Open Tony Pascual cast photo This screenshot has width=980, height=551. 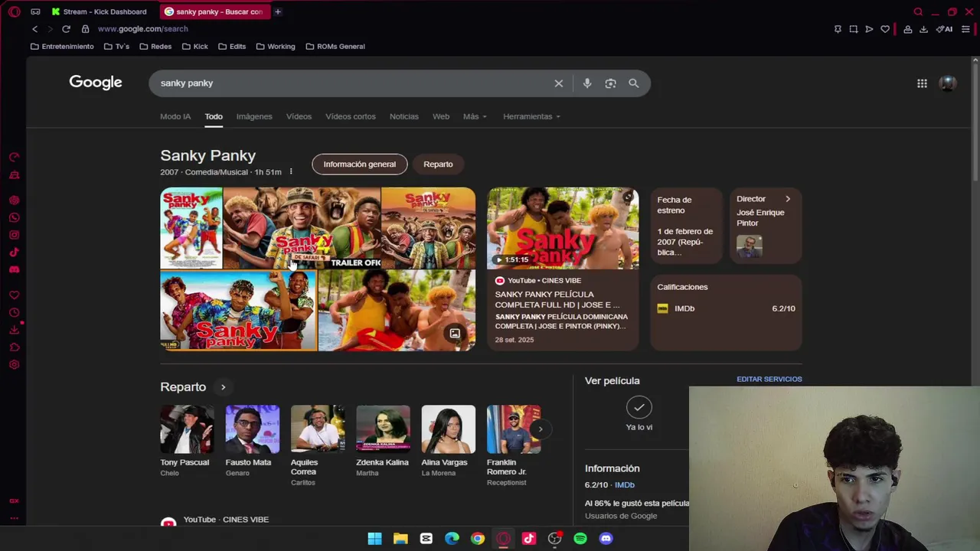tap(187, 429)
